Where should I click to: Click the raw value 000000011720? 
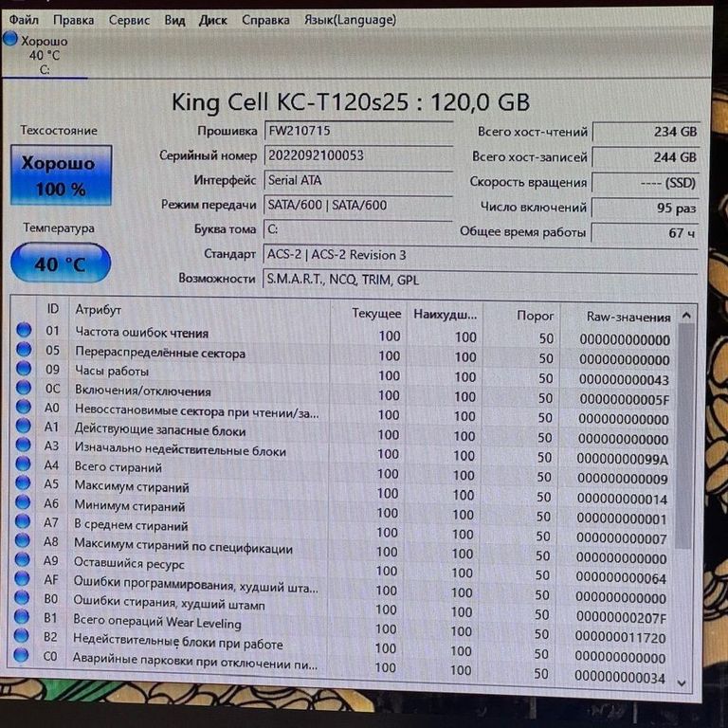coord(620,637)
